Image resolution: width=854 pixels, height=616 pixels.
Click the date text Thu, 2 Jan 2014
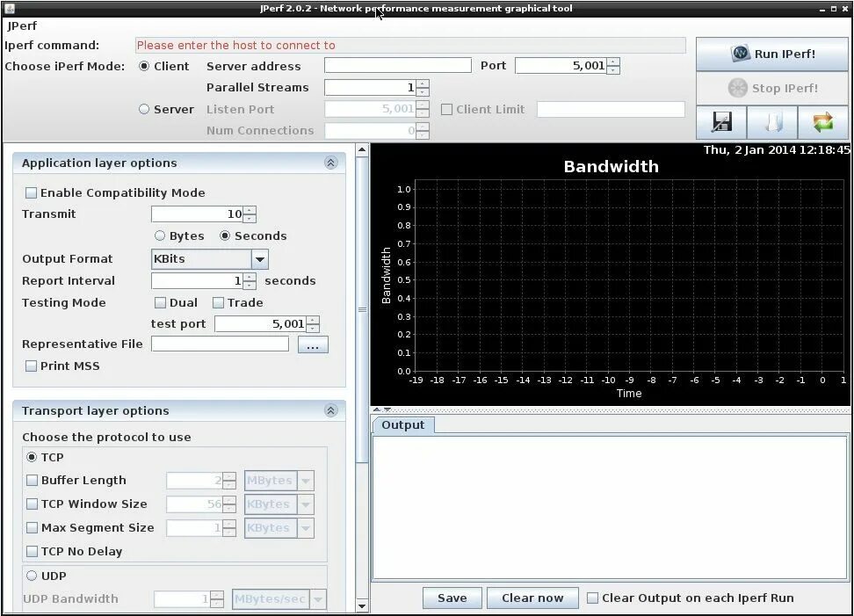(749, 149)
